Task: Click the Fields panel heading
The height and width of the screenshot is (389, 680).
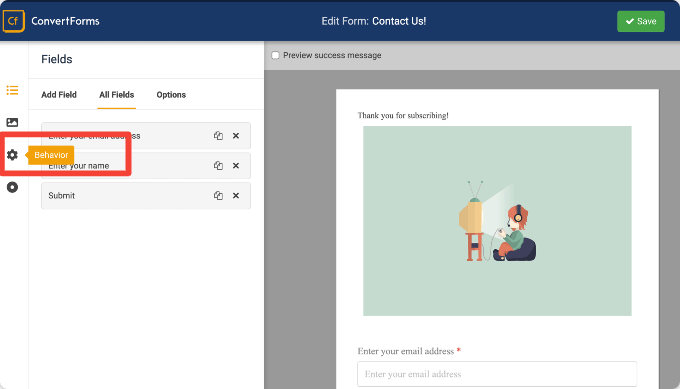Action: point(57,59)
